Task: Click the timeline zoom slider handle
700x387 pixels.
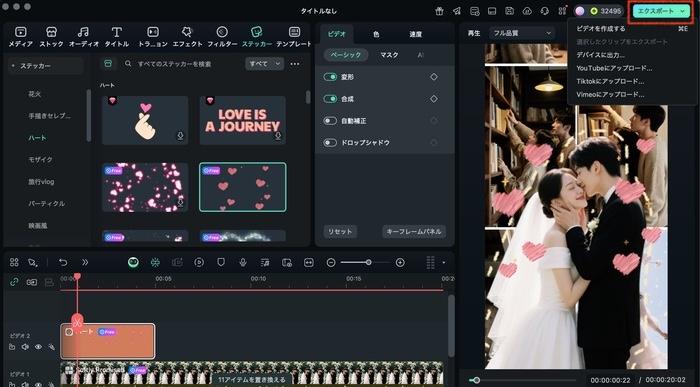Action: pos(368,262)
